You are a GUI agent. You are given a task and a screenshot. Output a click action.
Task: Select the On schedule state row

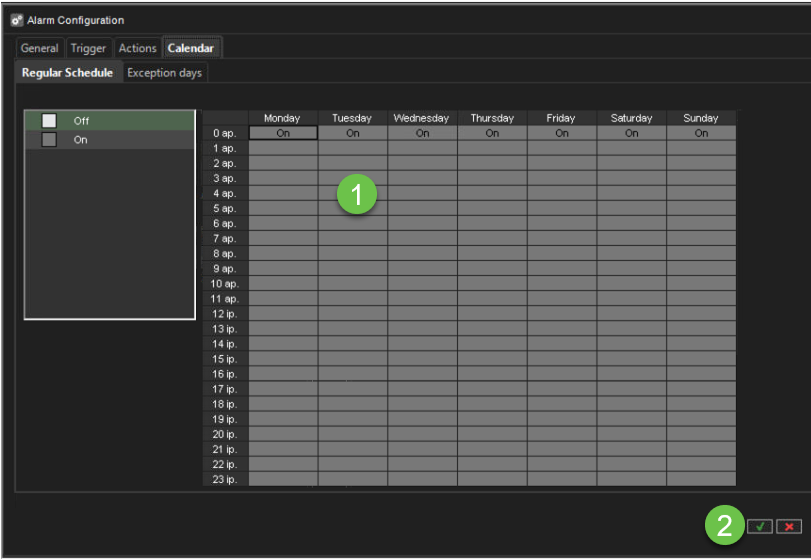coord(110,140)
